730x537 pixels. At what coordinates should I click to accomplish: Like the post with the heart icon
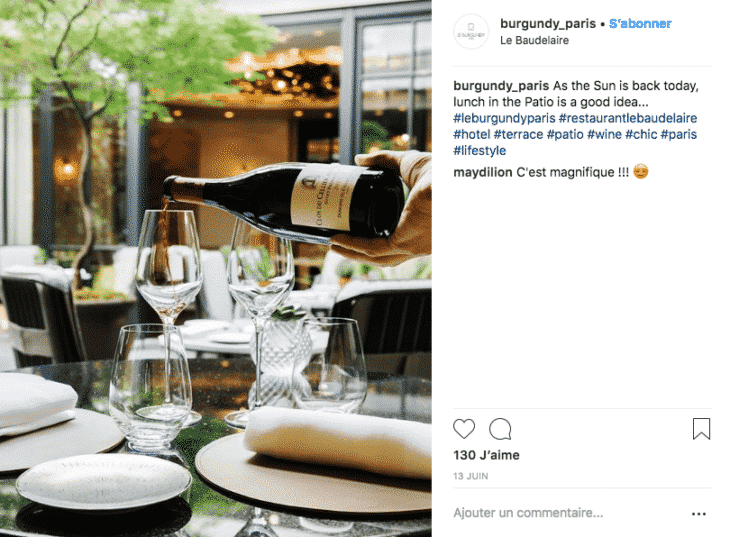point(464,428)
